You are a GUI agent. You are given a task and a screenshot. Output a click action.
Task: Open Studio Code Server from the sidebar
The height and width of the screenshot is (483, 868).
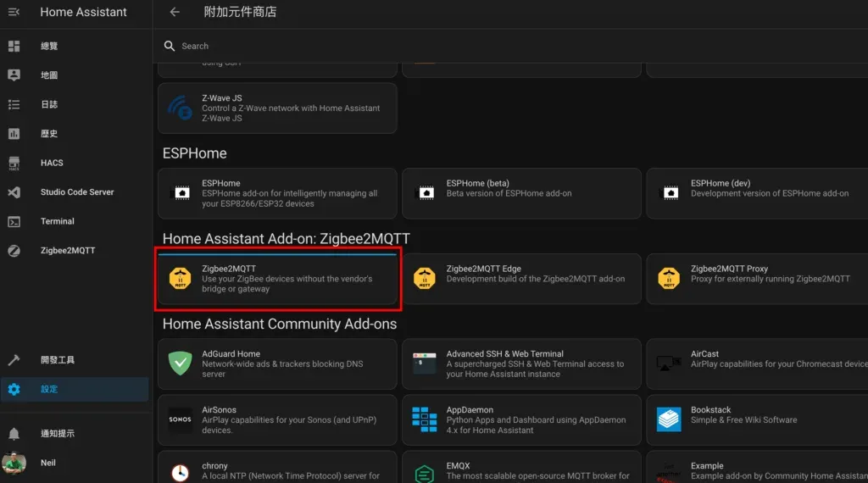point(76,192)
